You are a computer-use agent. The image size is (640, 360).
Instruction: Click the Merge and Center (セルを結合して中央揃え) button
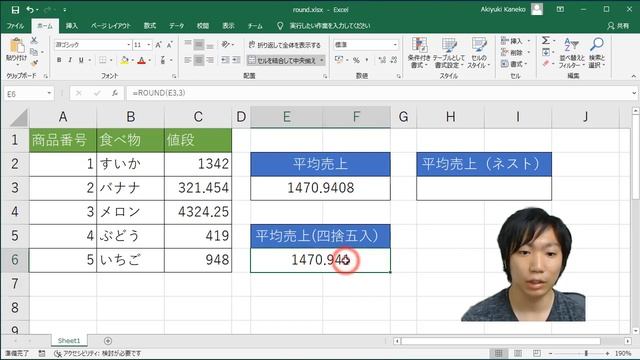(x=282, y=60)
